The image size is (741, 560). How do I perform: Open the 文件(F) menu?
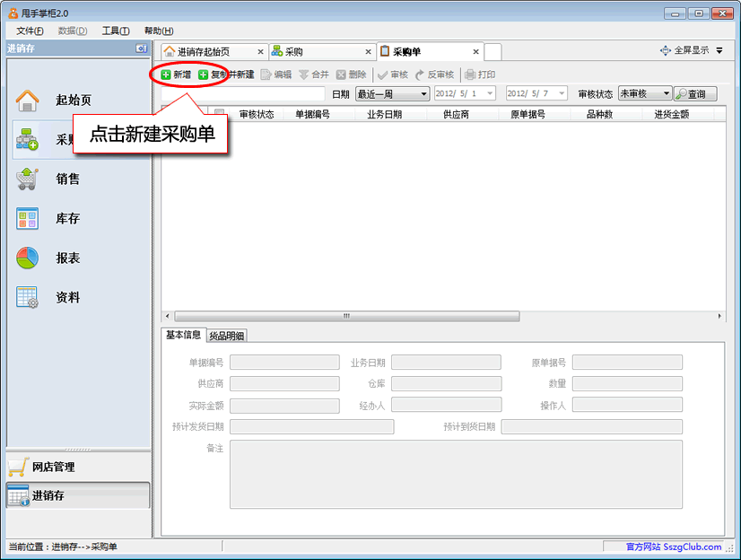(x=30, y=31)
